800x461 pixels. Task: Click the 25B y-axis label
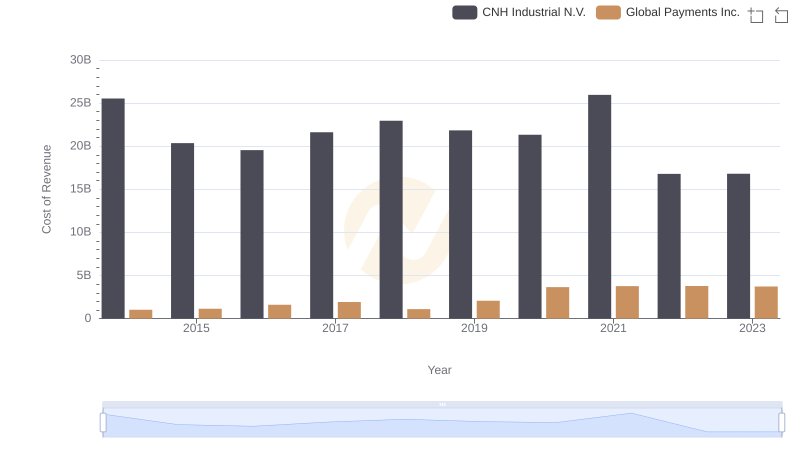click(x=81, y=103)
